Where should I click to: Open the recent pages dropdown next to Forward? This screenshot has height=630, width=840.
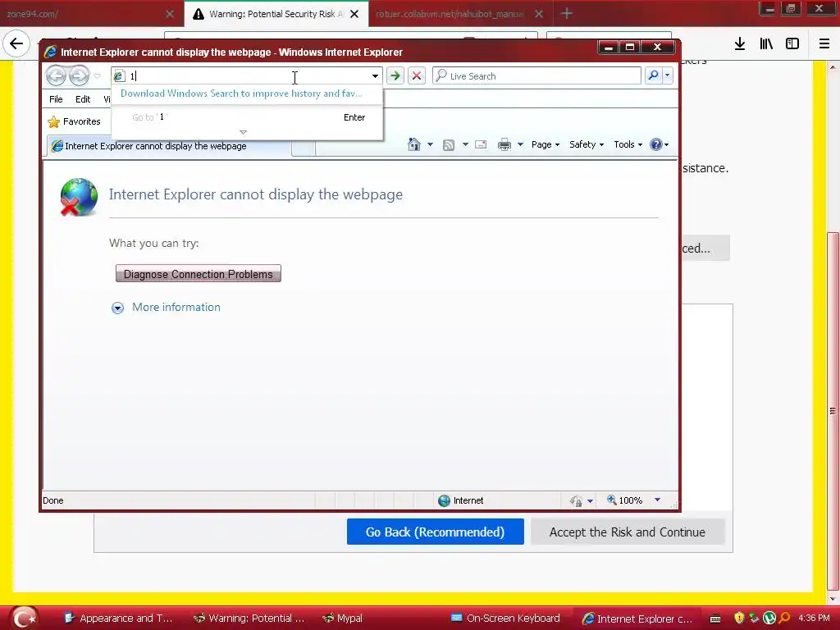click(x=97, y=76)
